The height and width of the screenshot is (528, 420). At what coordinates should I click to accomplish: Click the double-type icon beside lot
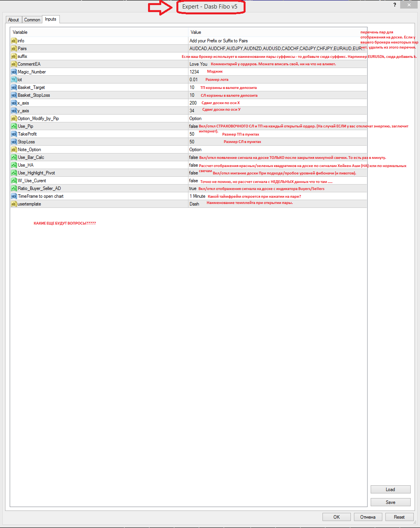pos(14,80)
